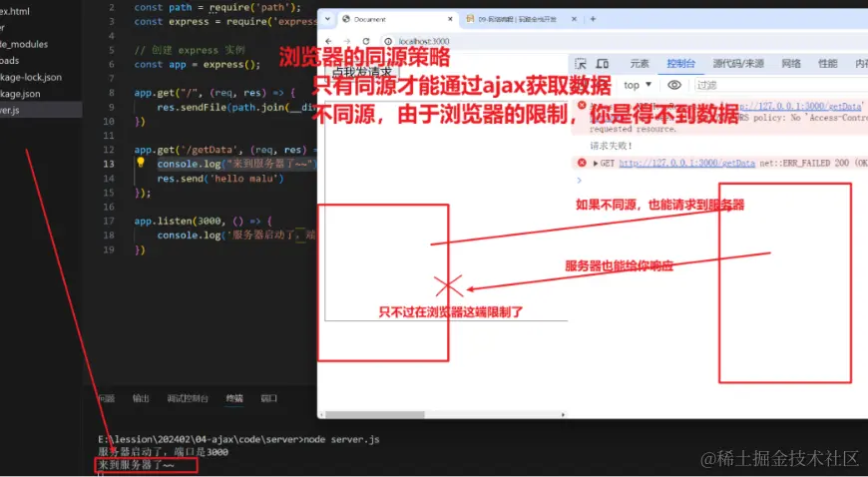Click the lightbulb quick-fix icon on line 13
Viewport: 868px width, 477px height.
[141, 163]
